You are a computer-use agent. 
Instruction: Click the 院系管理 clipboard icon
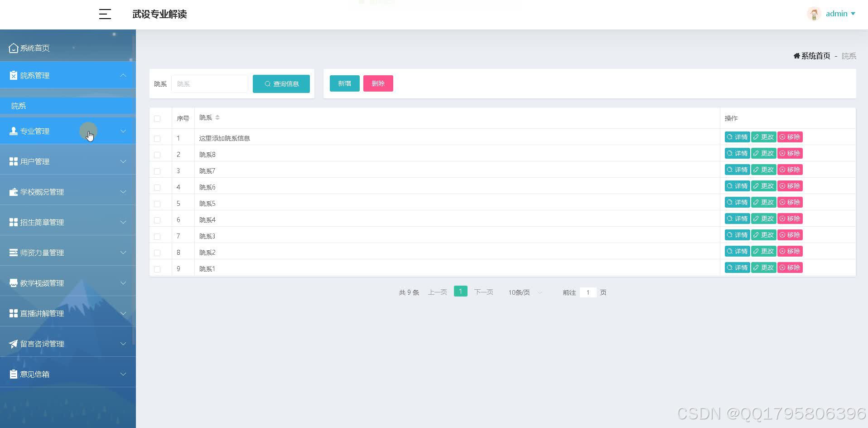tap(14, 75)
